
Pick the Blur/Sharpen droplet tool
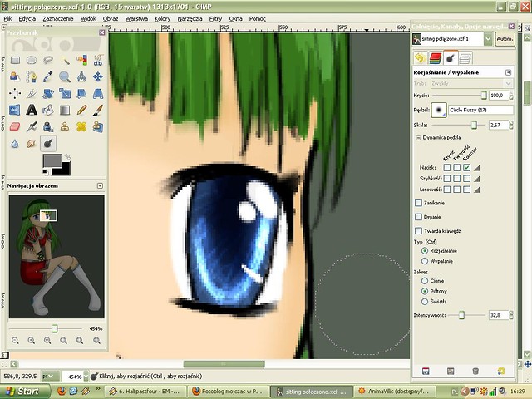(15, 143)
